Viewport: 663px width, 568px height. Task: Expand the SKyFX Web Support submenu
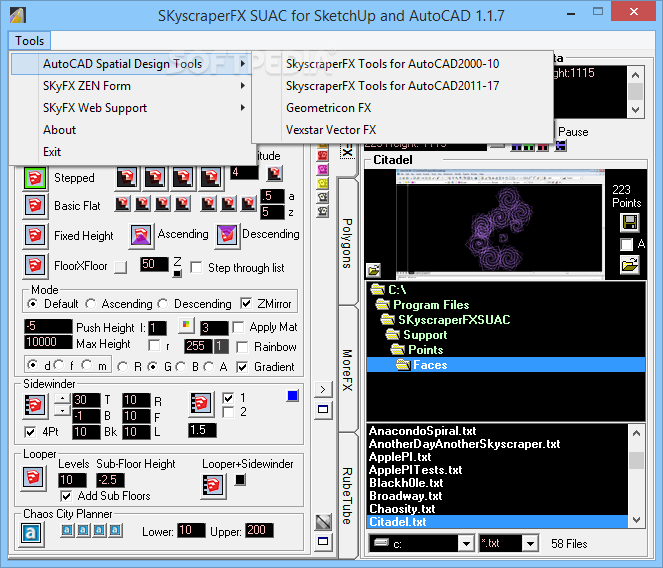click(x=131, y=108)
